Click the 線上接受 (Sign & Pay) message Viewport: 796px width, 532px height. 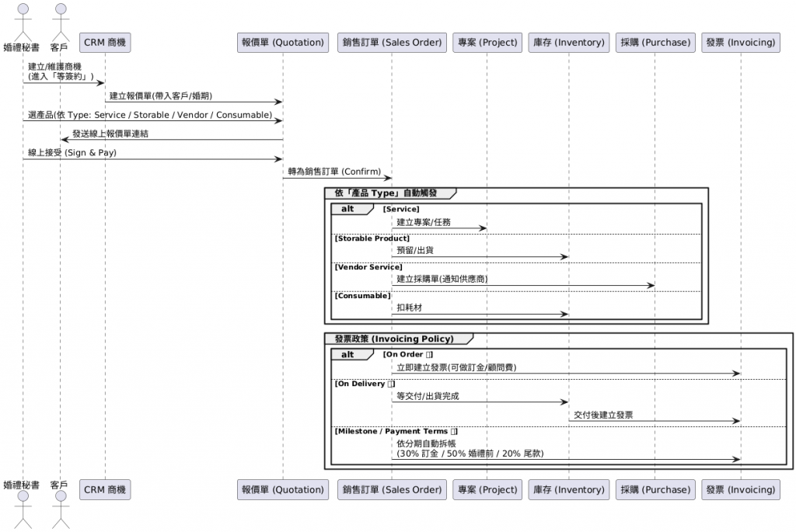(72, 153)
